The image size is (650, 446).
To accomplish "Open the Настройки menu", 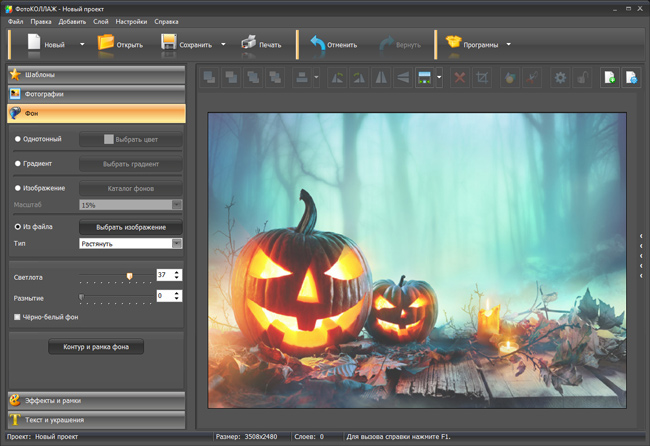I will (133, 21).
